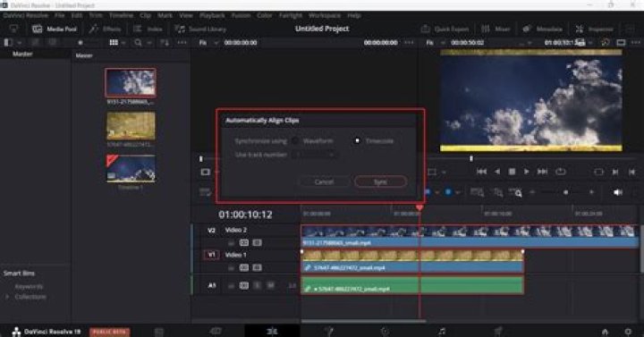
Task: Open the Playback menu
Action: click(212, 15)
